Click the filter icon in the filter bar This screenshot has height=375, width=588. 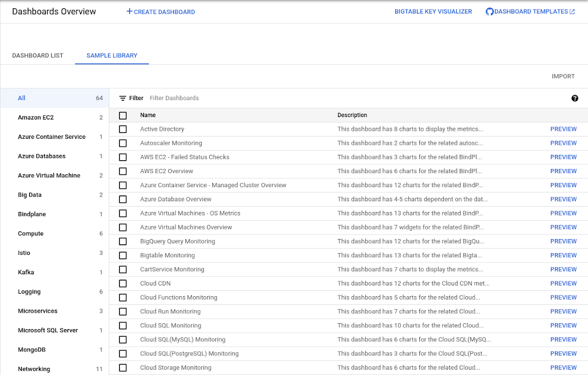[123, 98]
